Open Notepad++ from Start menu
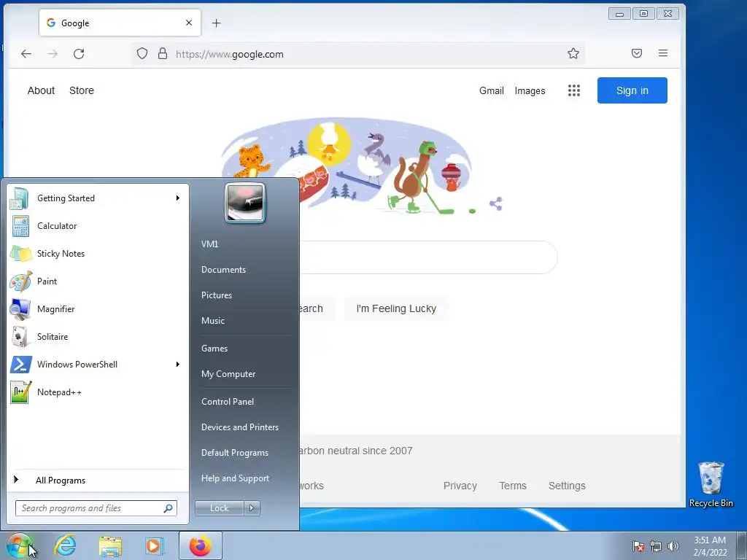747x560 pixels. pos(98,392)
